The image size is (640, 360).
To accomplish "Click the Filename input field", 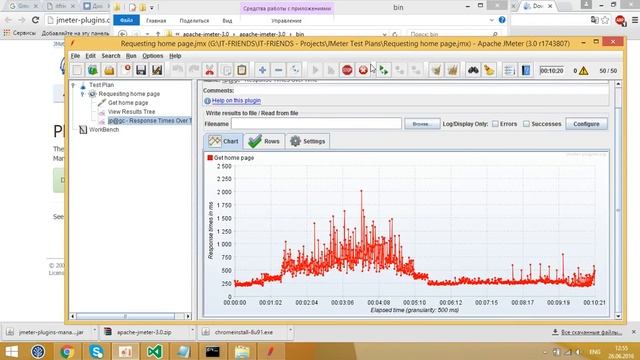I will 316,123.
